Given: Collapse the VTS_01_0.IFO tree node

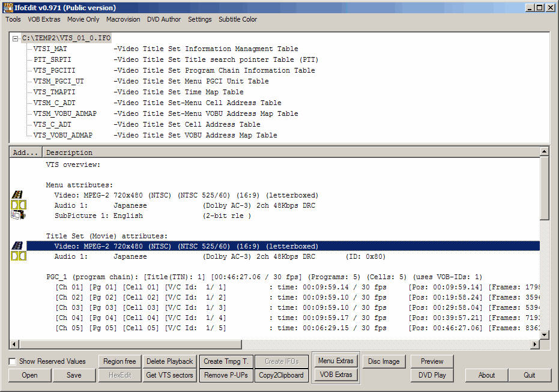Looking at the screenshot, I should [16, 38].
